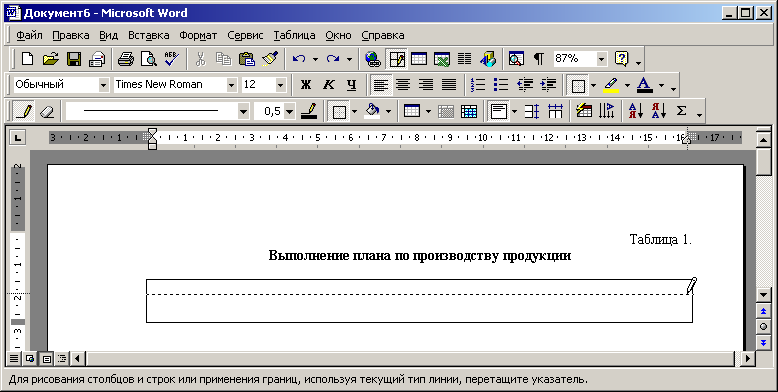The image size is (778, 392).
Task: Split cells icon in Tables toolbar
Action: click(x=469, y=111)
